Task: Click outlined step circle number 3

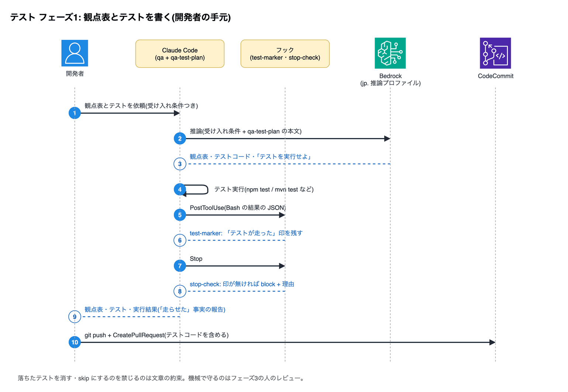Action: [180, 164]
